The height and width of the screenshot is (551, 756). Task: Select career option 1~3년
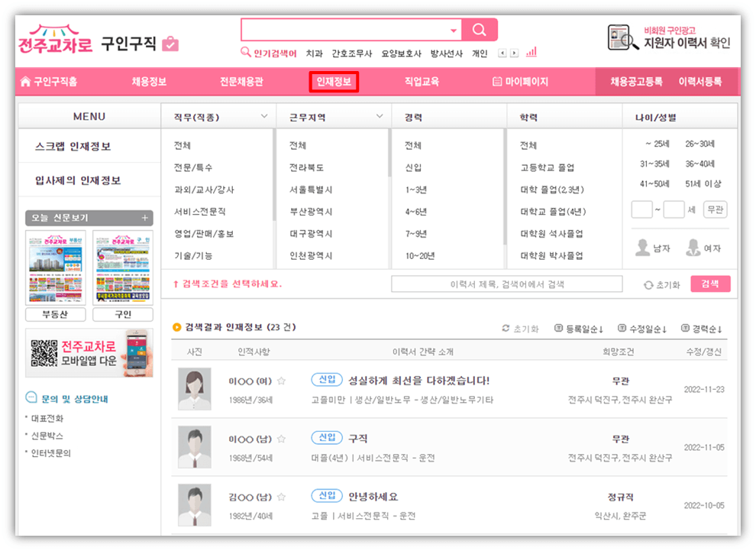coord(416,190)
